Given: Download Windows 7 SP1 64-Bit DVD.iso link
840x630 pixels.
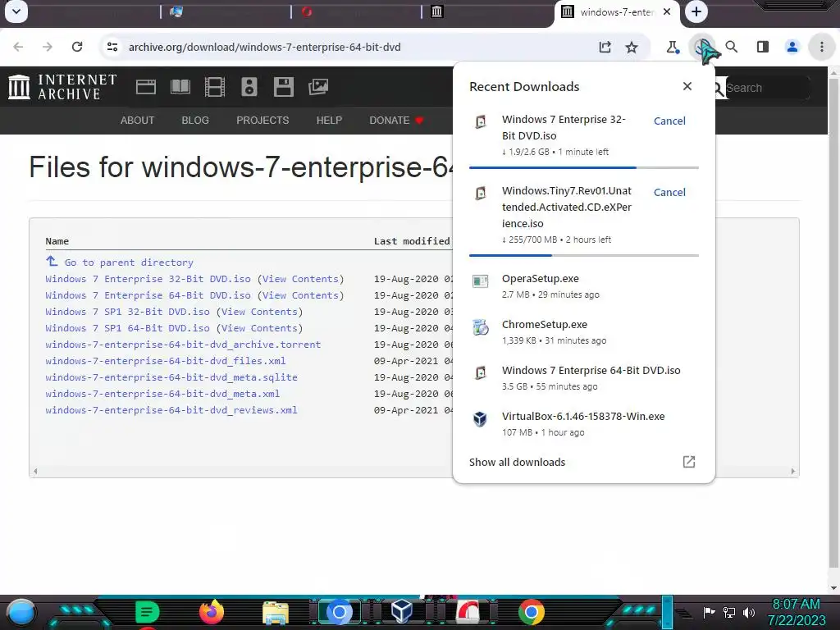Looking at the screenshot, I should click(127, 328).
